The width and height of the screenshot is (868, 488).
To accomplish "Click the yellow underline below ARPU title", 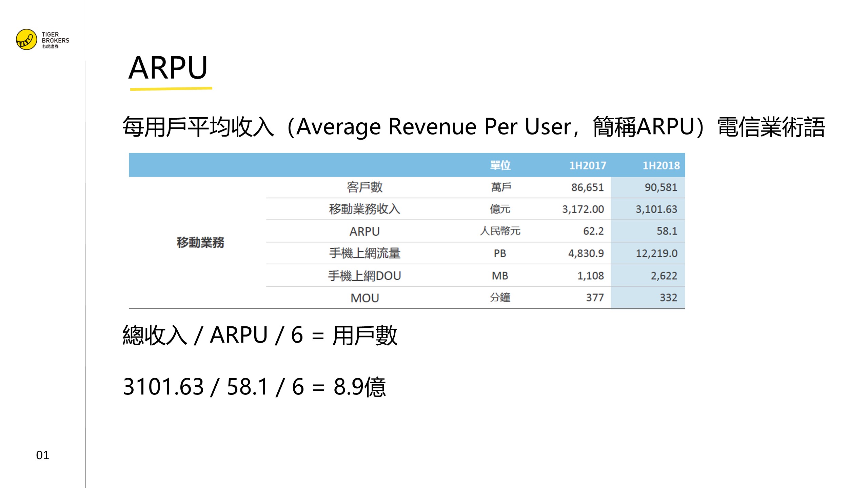I will tap(171, 89).
